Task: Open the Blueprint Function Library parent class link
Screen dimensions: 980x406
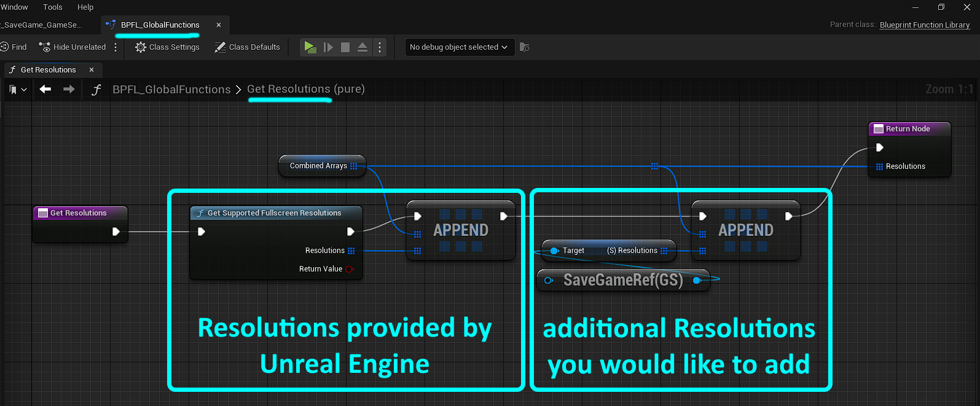Action: [925, 25]
